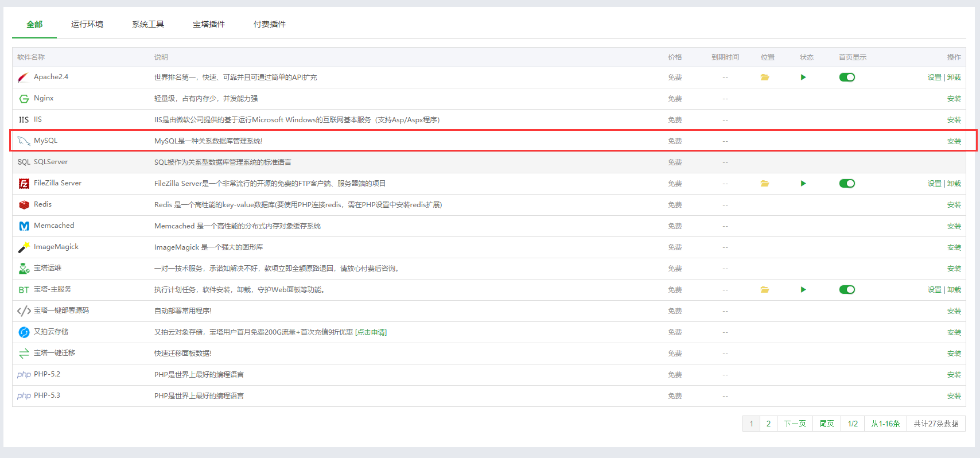Image resolution: width=980 pixels, height=458 pixels.
Task: Install PHP-5.3 via 安装 link
Action: click(954, 396)
